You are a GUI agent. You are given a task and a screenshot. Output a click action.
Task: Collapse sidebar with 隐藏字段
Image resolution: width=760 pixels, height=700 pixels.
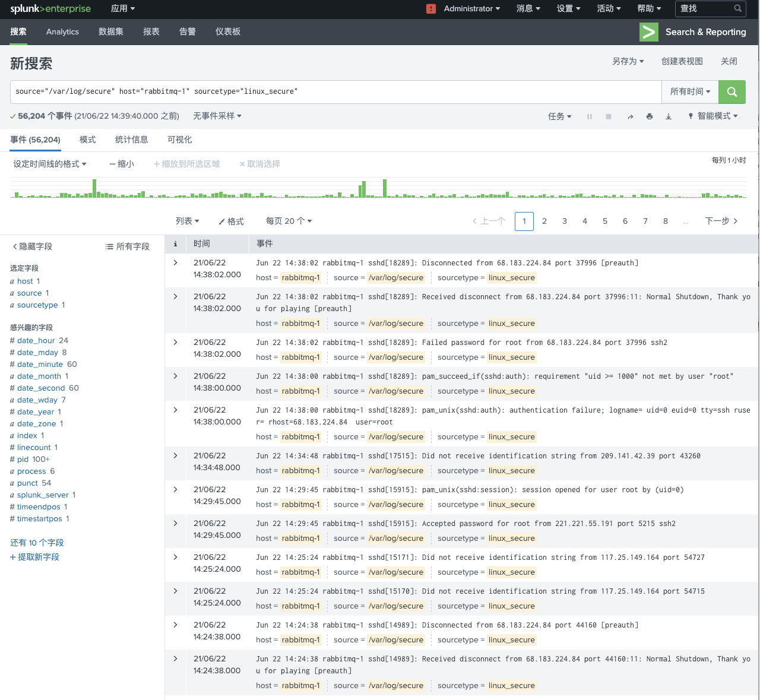point(33,246)
